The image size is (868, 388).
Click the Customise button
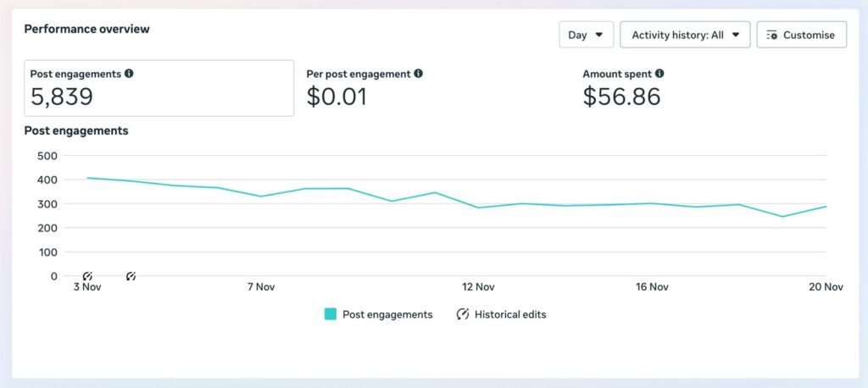click(x=801, y=35)
